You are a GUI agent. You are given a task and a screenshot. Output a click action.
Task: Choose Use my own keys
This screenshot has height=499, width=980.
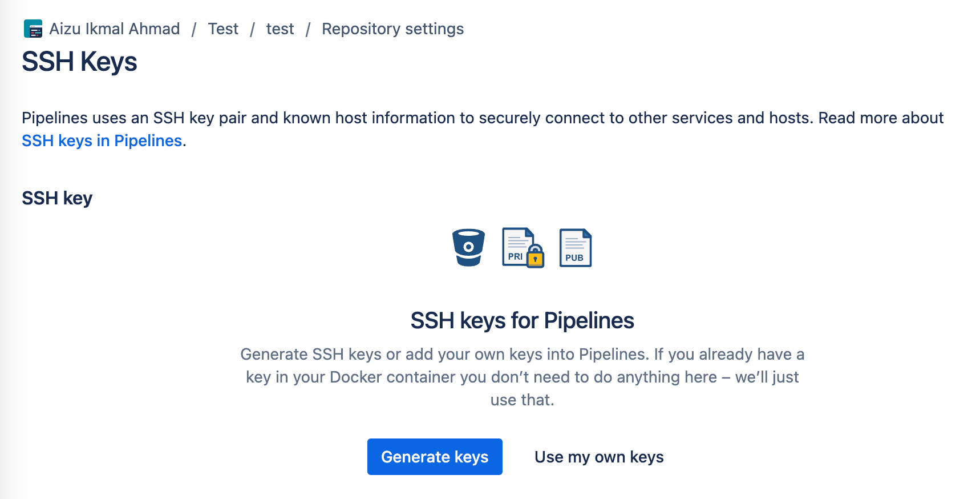[x=599, y=457]
